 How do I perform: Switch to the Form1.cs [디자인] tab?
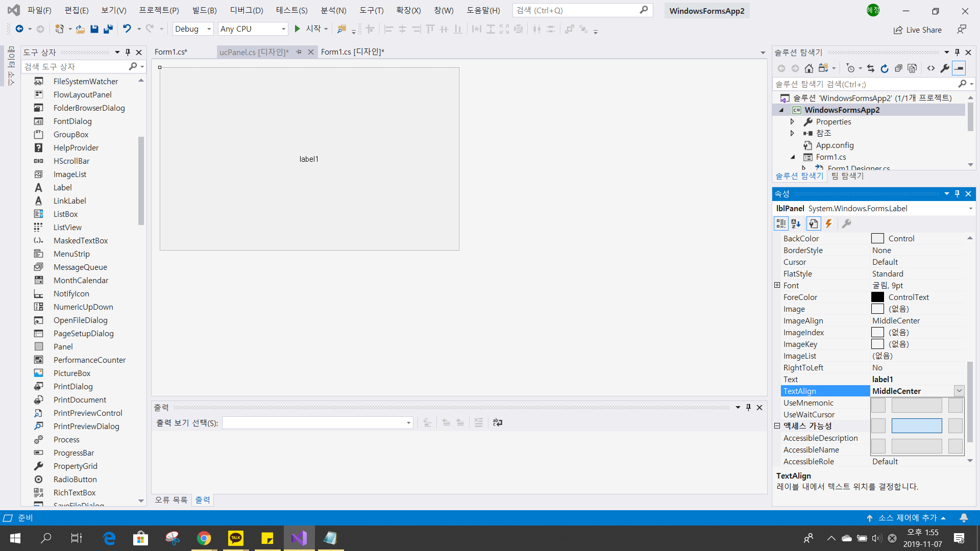[x=352, y=52]
